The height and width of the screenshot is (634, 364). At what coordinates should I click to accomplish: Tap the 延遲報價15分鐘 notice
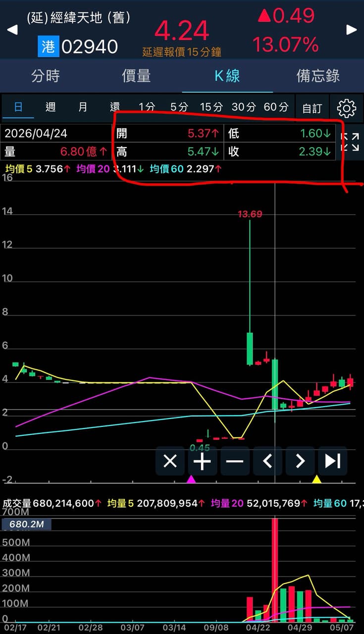tap(182, 52)
